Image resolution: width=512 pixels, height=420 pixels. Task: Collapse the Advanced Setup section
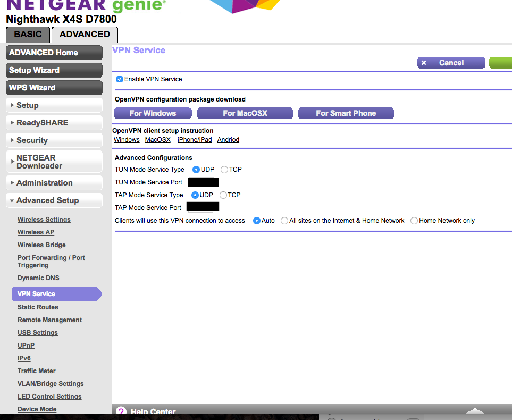tap(54, 200)
